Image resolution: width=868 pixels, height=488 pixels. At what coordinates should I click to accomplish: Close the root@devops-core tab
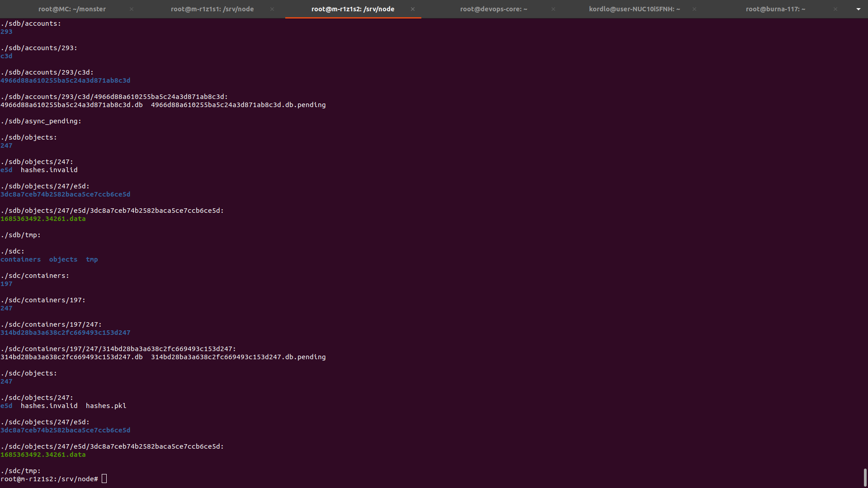pos(553,9)
